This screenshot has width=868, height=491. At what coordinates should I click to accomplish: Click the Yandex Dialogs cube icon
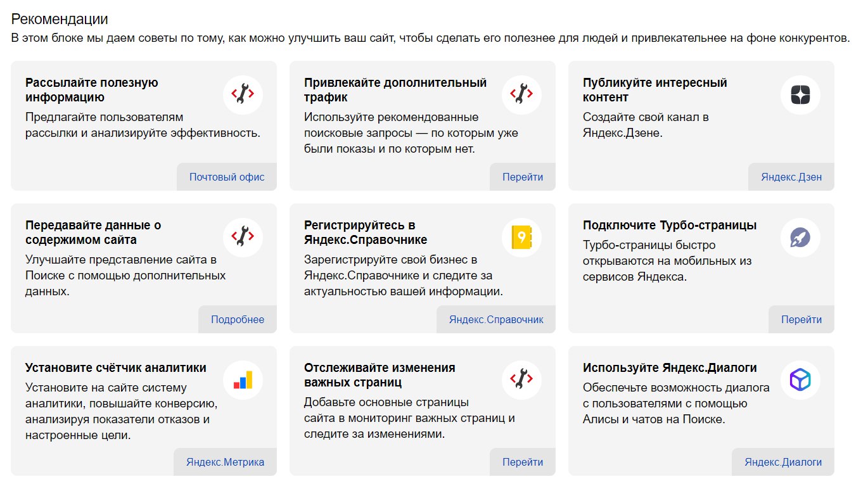click(x=800, y=379)
